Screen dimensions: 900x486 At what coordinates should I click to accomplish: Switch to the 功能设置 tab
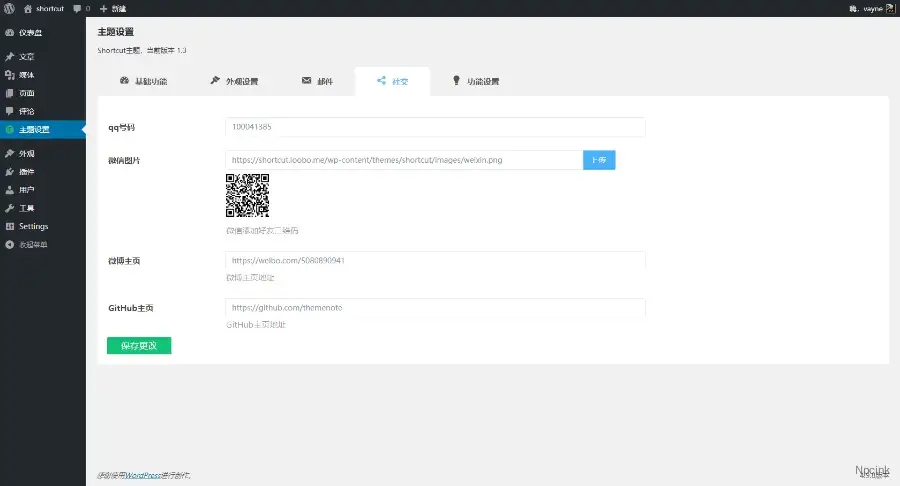point(476,81)
